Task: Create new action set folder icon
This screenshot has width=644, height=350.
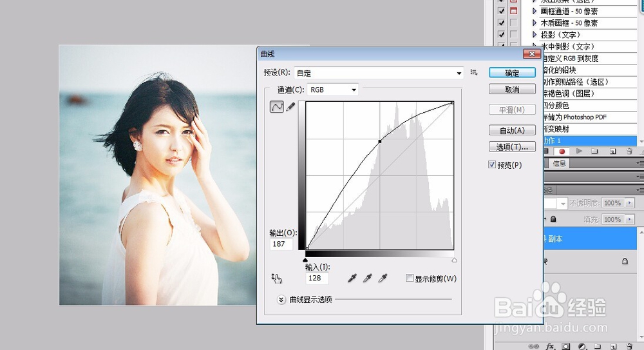Action: tap(594, 151)
